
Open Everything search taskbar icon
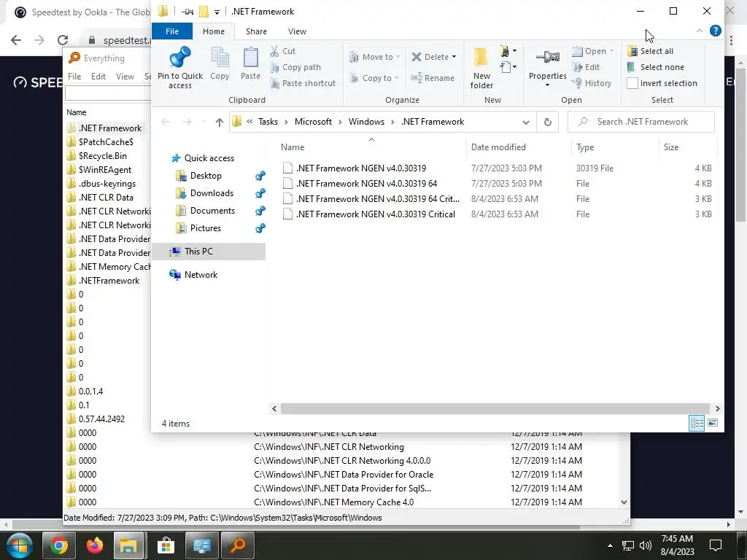tap(237, 545)
